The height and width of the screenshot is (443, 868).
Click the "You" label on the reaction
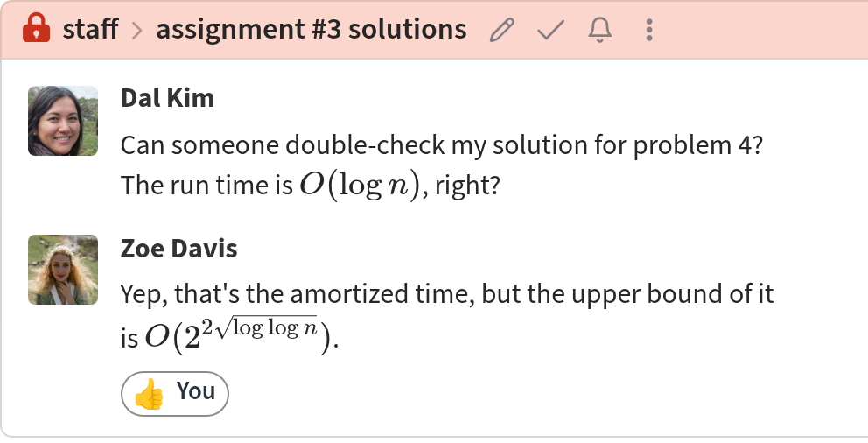(196, 391)
